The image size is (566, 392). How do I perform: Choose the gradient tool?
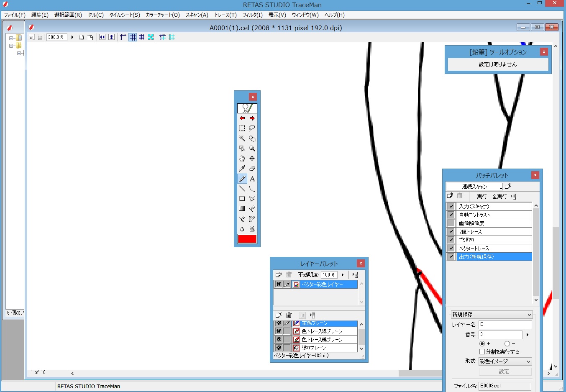pos(242,209)
